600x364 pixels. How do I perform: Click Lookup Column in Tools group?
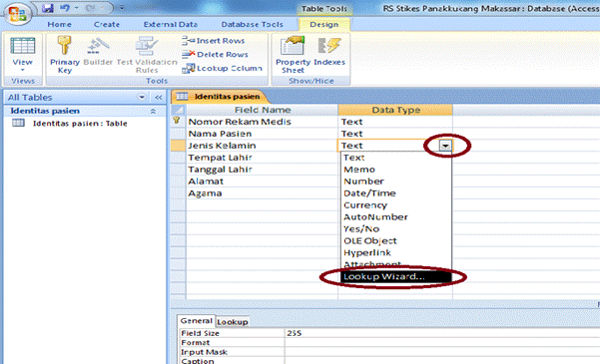pos(223,68)
